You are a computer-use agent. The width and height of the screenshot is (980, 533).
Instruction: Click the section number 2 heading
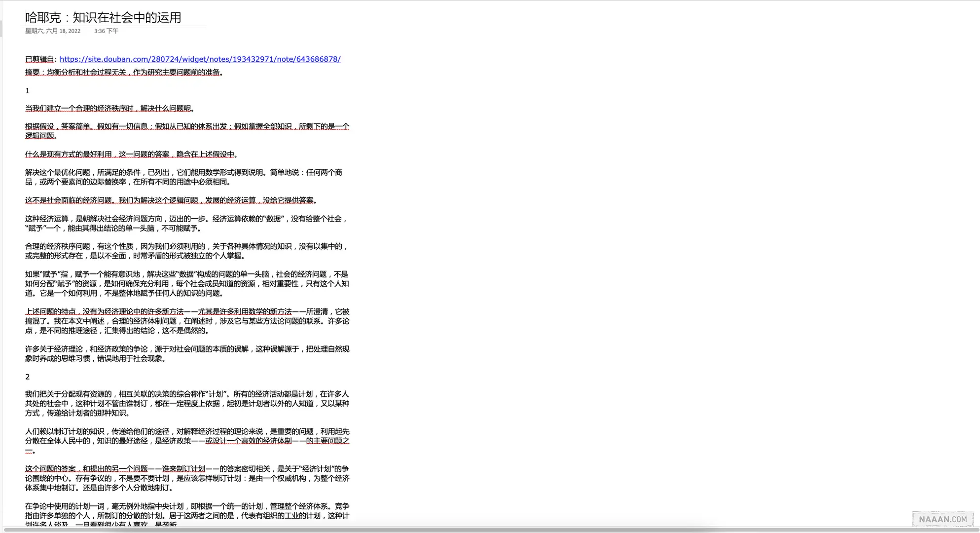(28, 377)
